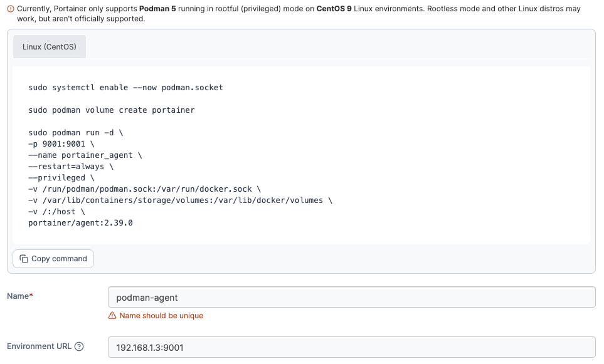
Task: Click the systemctl enable podman.socket command line
Action: tap(125, 87)
